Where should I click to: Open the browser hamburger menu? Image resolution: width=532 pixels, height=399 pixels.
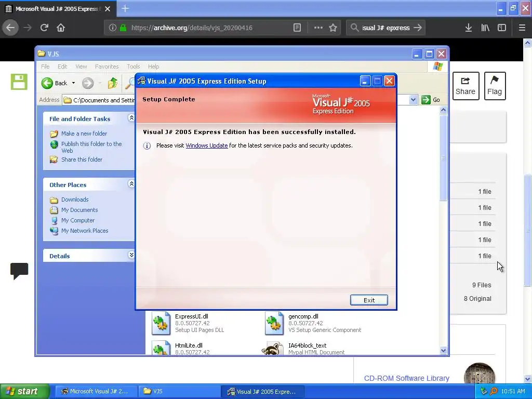click(522, 28)
